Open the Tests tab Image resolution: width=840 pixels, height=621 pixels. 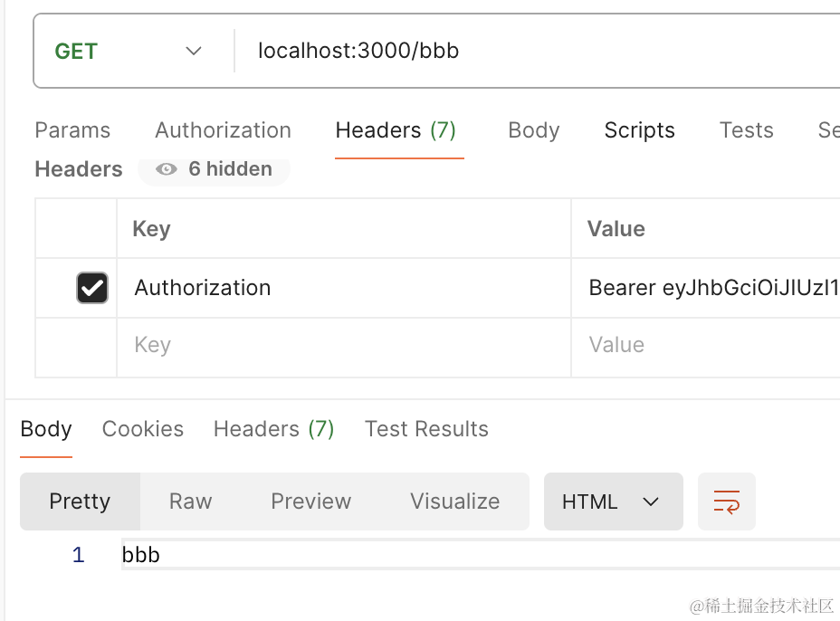746,130
